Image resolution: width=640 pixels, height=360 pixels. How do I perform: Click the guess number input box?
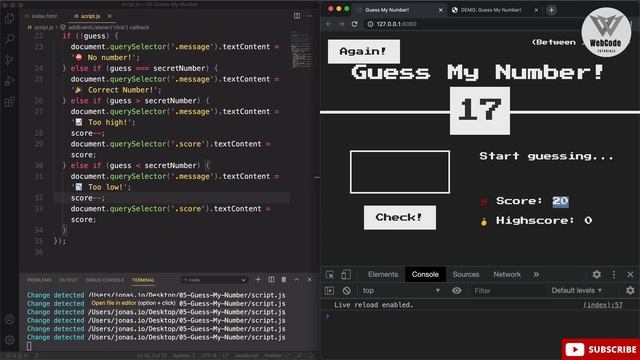(x=400, y=172)
